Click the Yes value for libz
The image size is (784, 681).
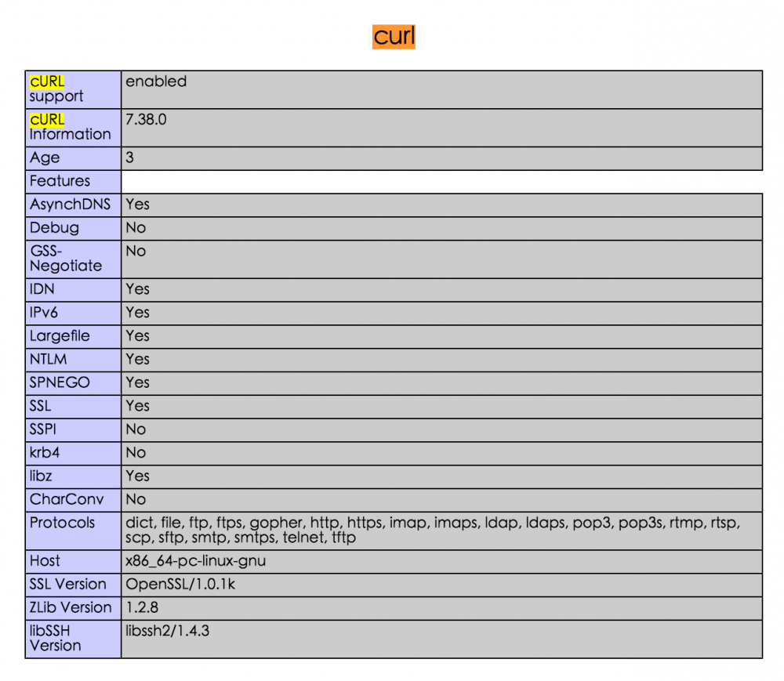click(x=137, y=476)
